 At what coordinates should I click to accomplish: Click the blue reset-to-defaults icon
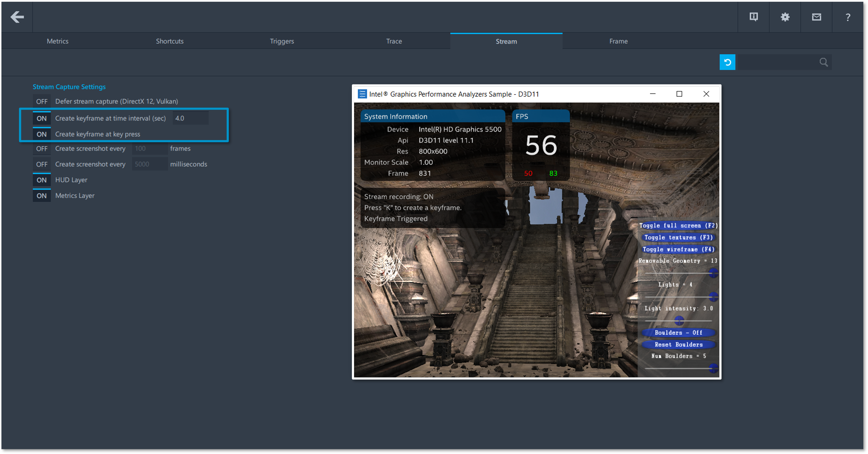pos(727,62)
